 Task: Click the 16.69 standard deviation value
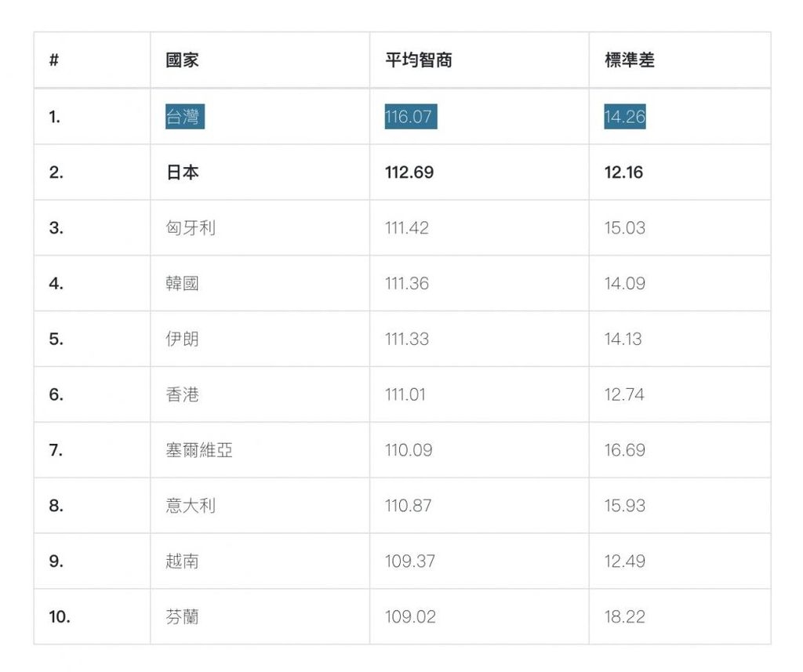coord(624,450)
